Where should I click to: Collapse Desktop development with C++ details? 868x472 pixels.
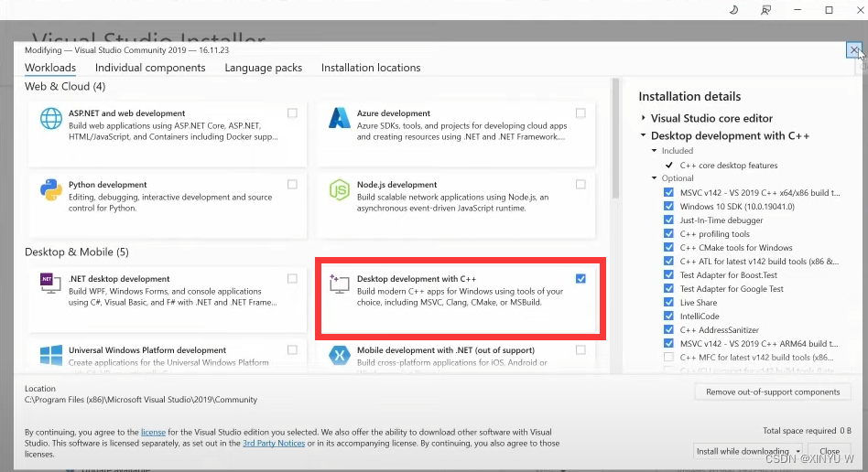coord(644,135)
